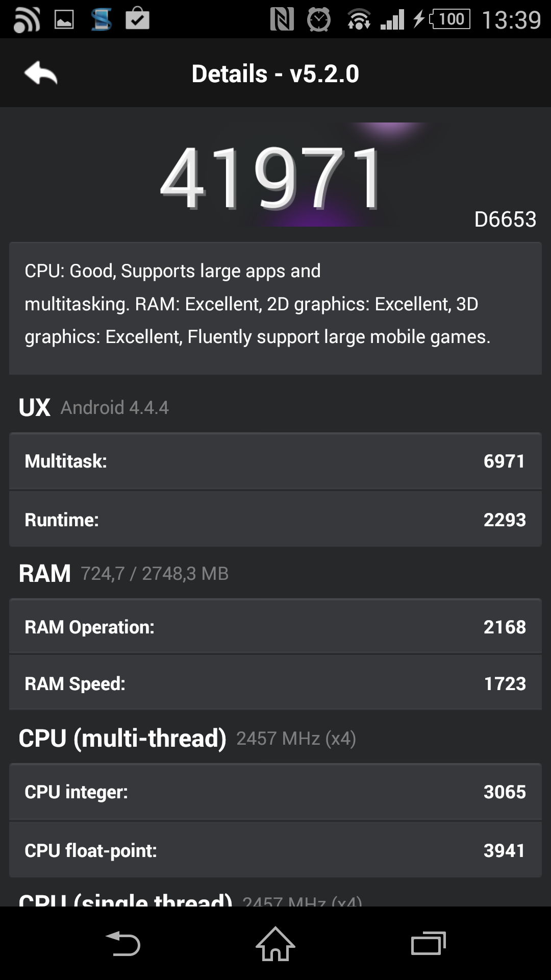Tap the NFC status bar icon
Viewport: 551px width, 980px height.
(282, 19)
